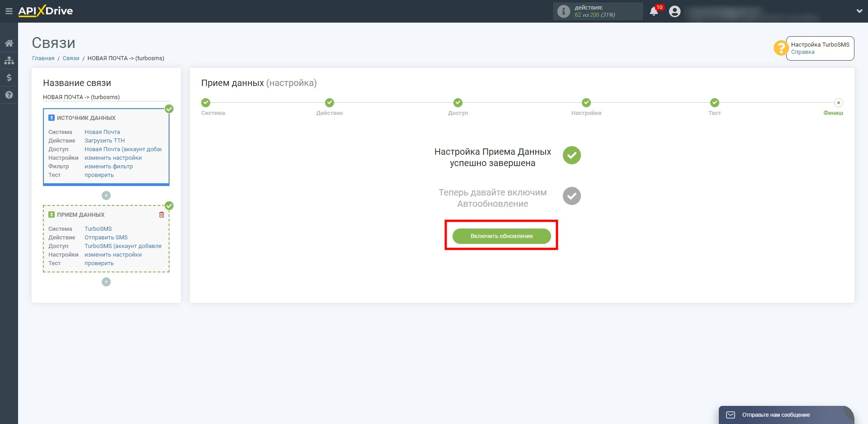868x424 pixels.
Task: Click проверить in source data block
Action: point(99,175)
